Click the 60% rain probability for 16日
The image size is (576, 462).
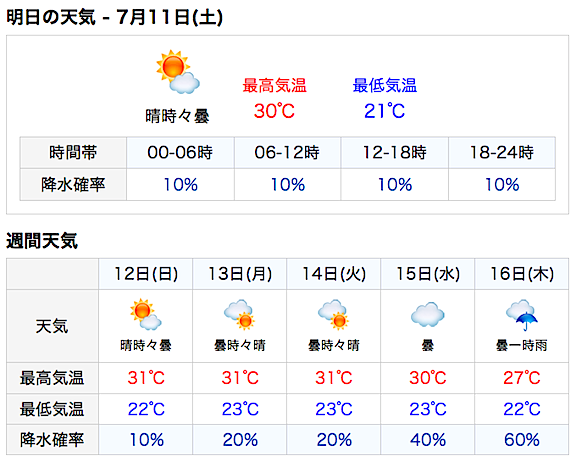522,440
